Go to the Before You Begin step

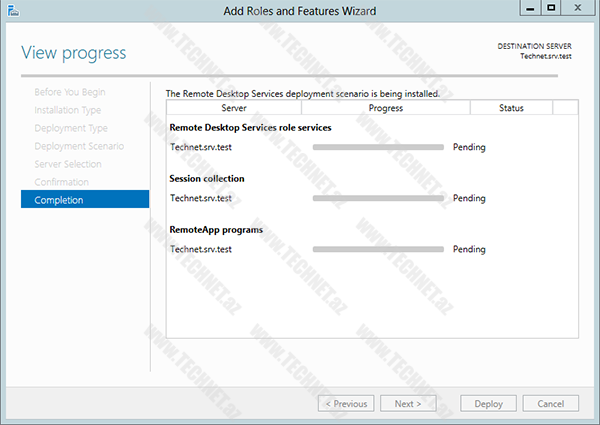coord(69,92)
